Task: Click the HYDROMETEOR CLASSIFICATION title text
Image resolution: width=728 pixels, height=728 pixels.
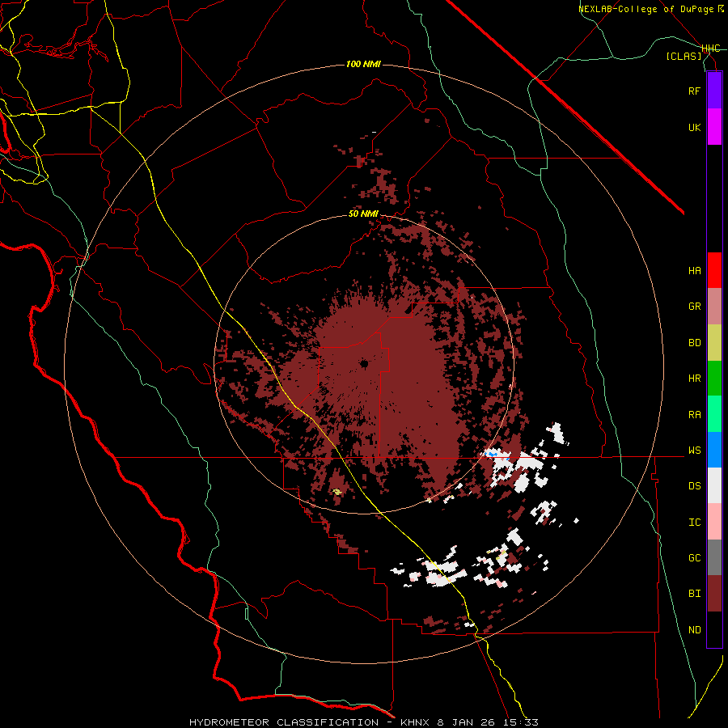Action: tap(284, 722)
